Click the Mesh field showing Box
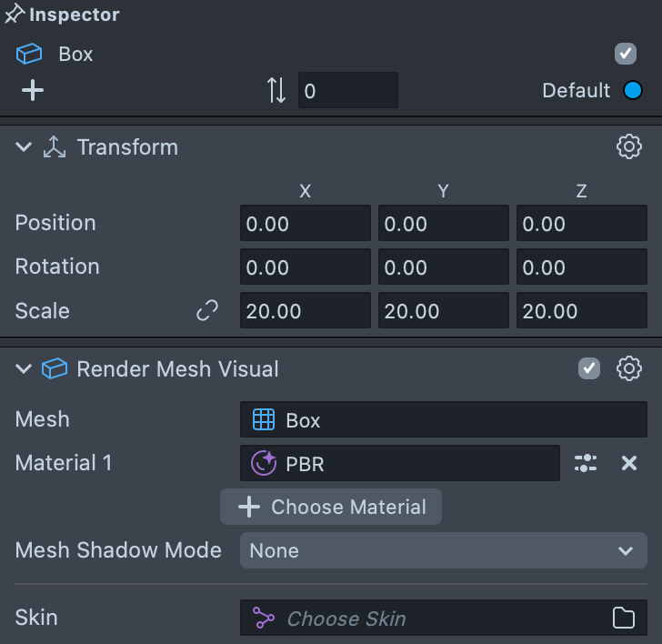 444,420
